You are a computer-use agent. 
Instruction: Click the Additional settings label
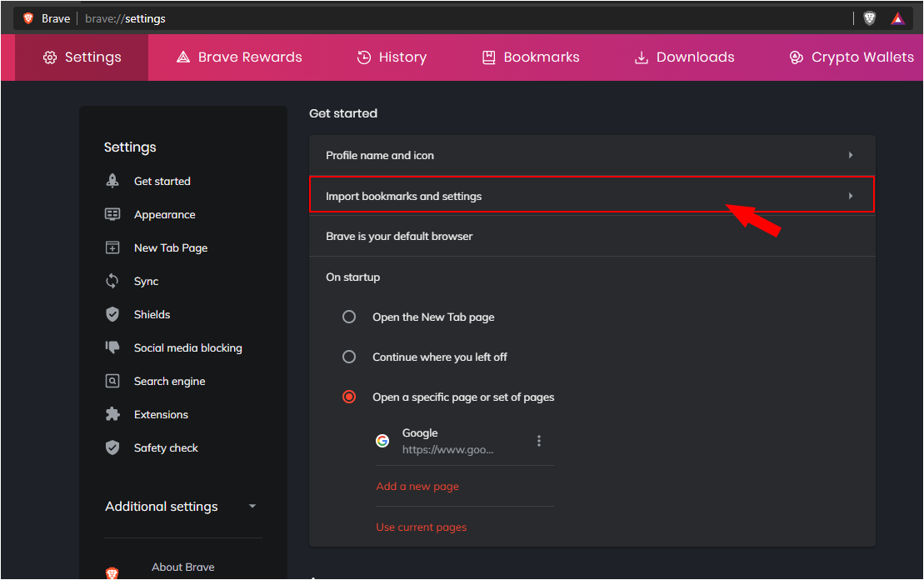point(162,507)
